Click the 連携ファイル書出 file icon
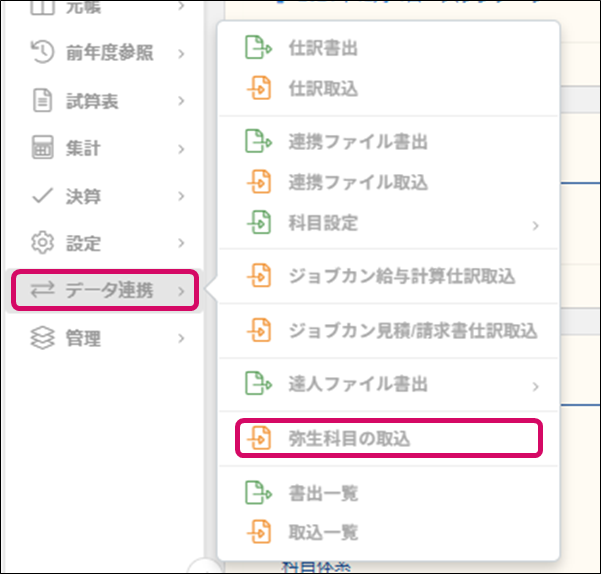 tap(259, 142)
